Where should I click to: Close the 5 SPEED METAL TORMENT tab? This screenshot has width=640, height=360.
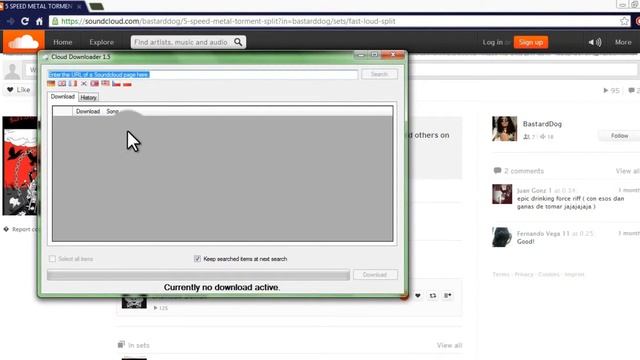tap(79, 7)
